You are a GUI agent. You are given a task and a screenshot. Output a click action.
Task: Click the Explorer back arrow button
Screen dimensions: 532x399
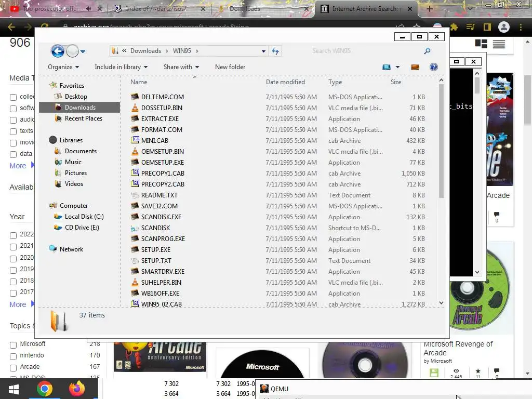tap(58, 51)
